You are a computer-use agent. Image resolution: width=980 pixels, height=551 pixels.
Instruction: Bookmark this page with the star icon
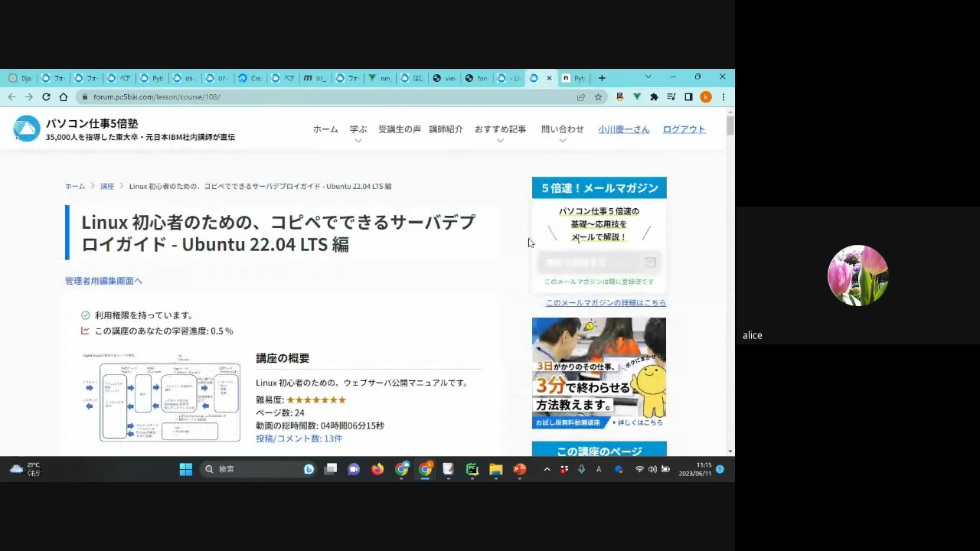(598, 97)
